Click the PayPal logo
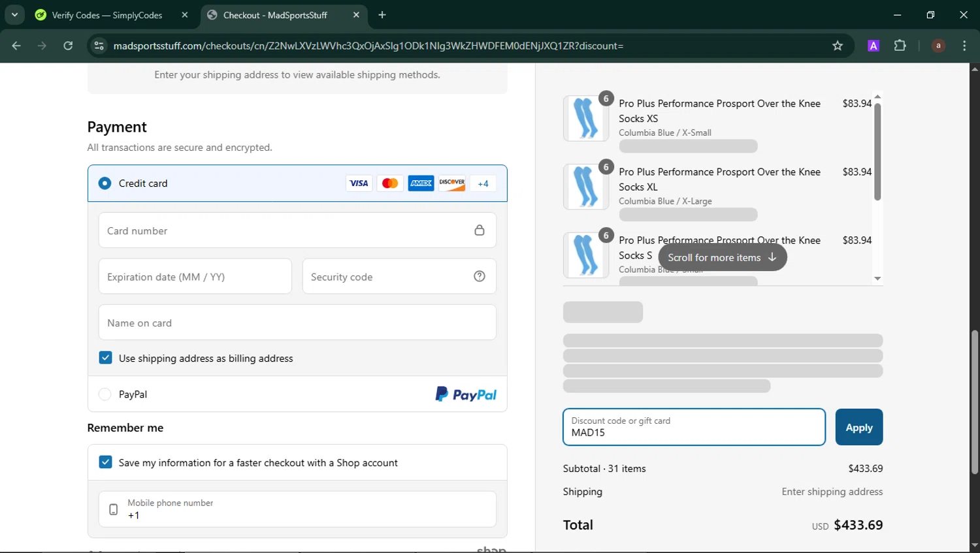The width and height of the screenshot is (980, 553). point(466,394)
